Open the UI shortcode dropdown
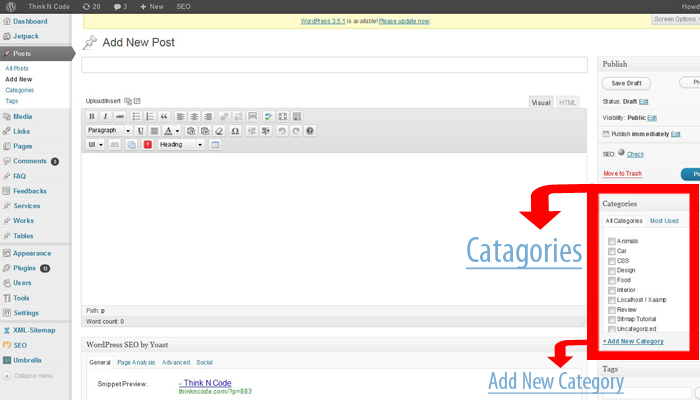This screenshot has height=400, width=700. 95,145
